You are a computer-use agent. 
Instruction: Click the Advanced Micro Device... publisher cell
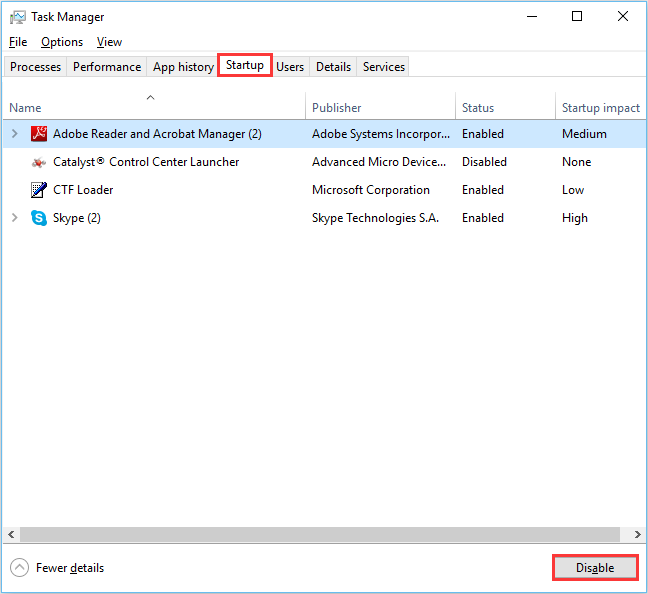click(x=379, y=162)
